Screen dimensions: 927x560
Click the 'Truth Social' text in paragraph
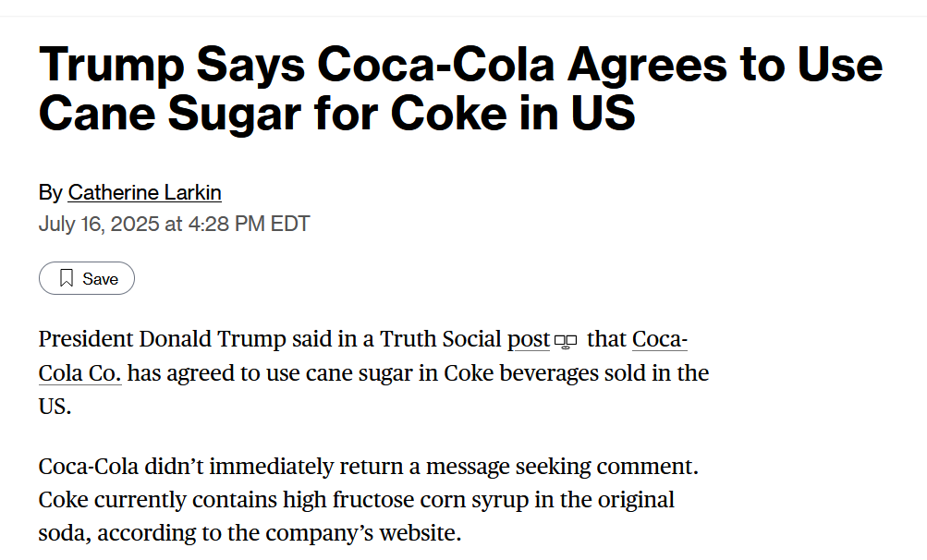[x=440, y=339]
